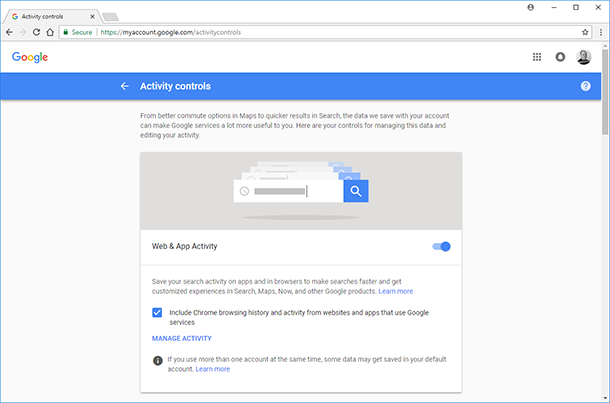
Task: Close the Activity controls tab
Action: [x=92, y=16]
